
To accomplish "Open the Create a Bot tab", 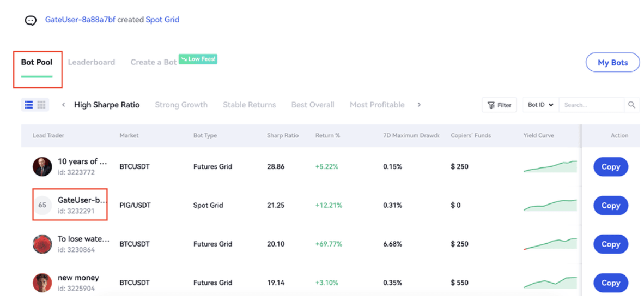I will click(153, 62).
